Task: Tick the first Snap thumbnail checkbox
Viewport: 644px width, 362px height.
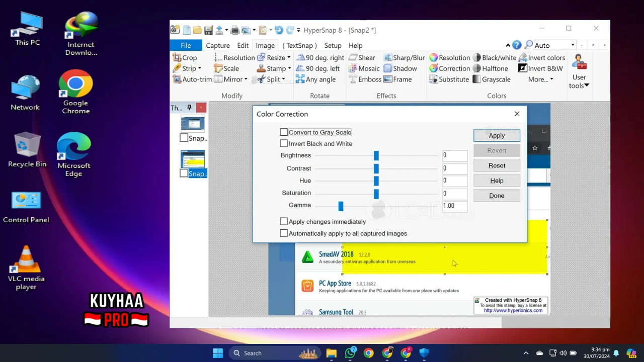Action: click(x=184, y=138)
